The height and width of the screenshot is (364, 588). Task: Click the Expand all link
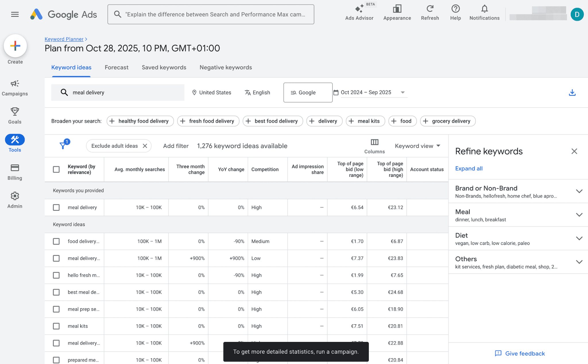469,169
